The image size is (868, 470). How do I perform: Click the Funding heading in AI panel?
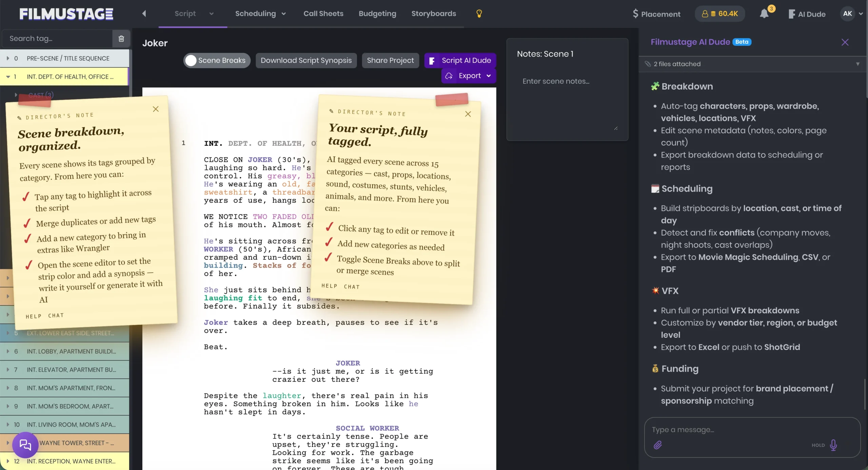click(679, 369)
